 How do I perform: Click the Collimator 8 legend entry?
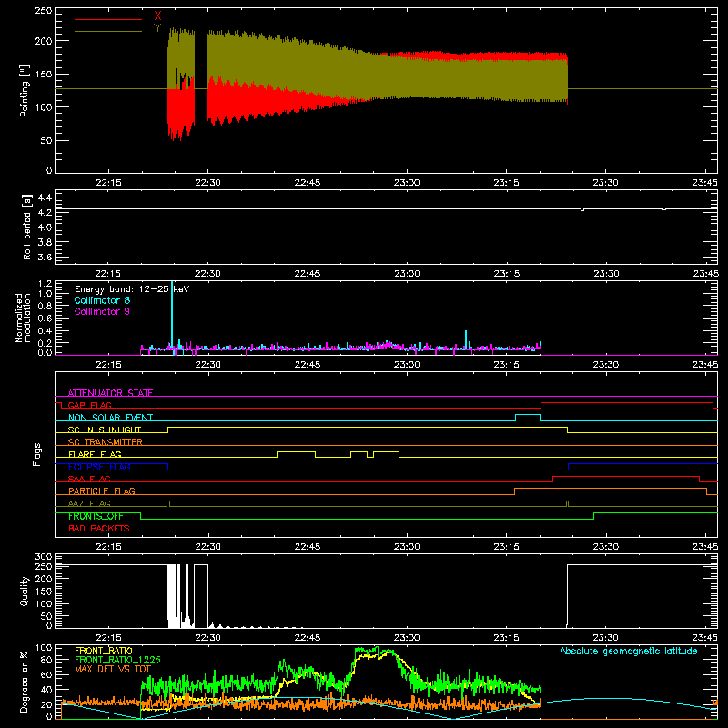pyautogui.click(x=102, y=300)
